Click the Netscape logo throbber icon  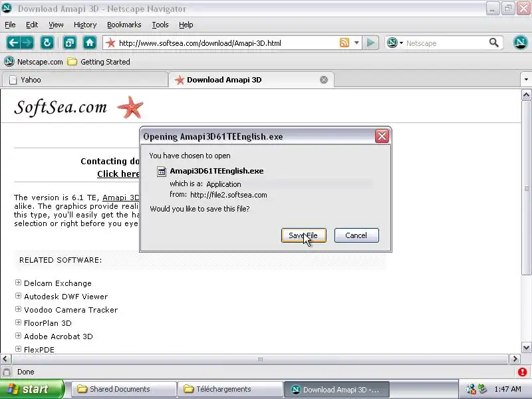pos(521,43)
